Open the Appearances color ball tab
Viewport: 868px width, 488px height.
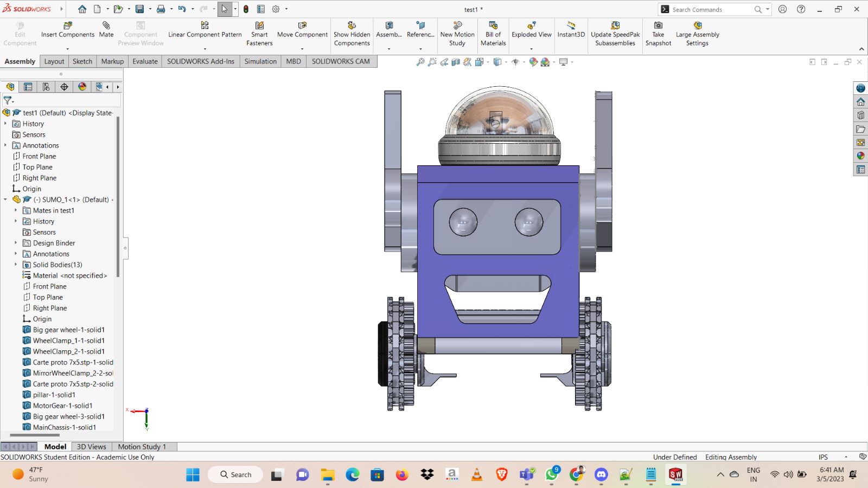[82, 87]
